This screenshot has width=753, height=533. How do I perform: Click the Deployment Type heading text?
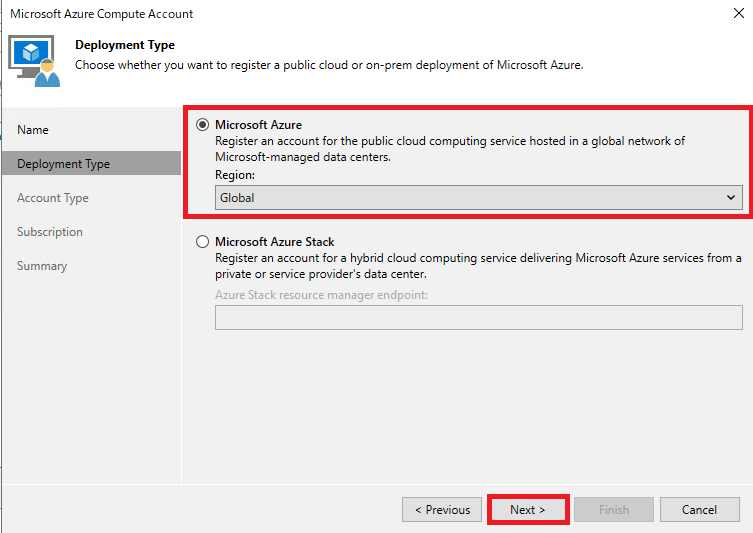coord(125,45)
